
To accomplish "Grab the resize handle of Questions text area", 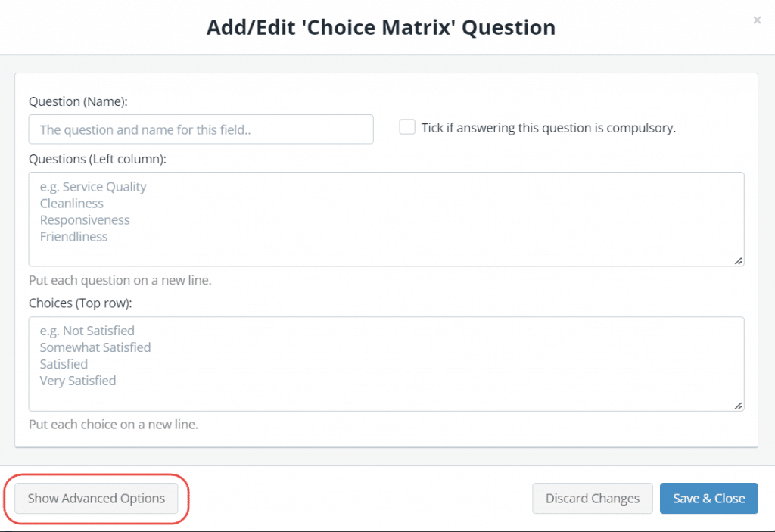I will (x=738, y=260).
